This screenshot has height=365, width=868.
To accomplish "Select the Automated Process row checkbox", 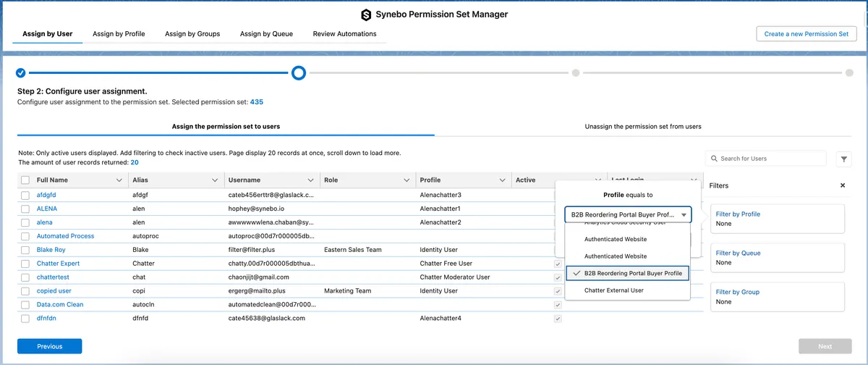I will pos(25,236).
